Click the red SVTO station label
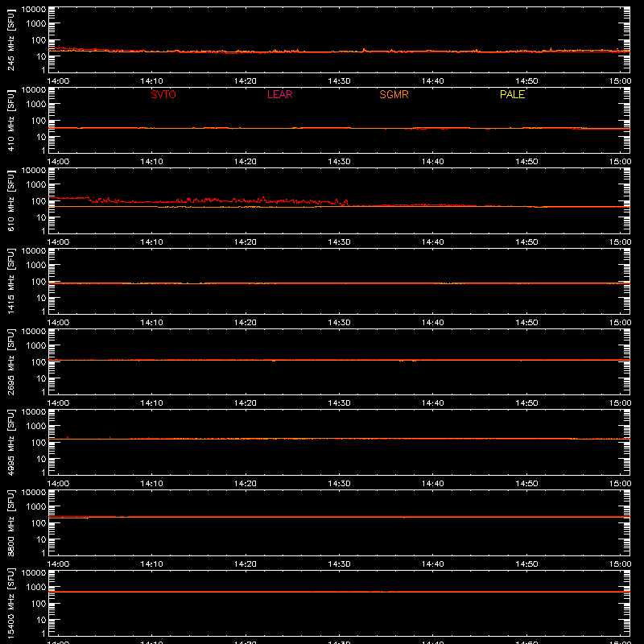644x644 pixels. pyautogui.click(x=163, y=94)
